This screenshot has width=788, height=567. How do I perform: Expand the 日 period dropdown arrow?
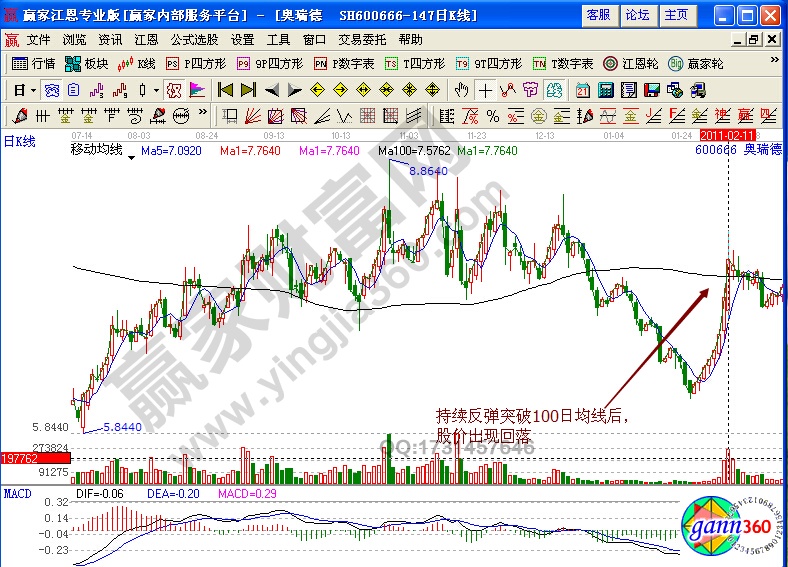click(x=33, y=89)
